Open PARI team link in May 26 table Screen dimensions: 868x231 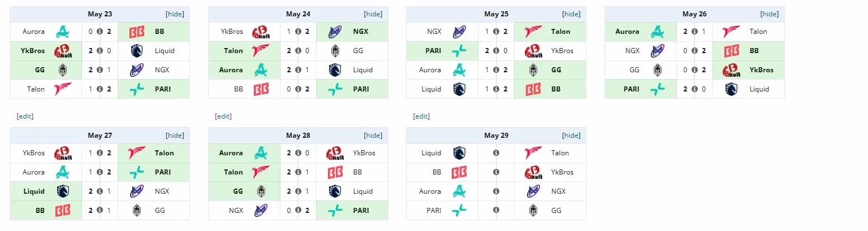631,89
